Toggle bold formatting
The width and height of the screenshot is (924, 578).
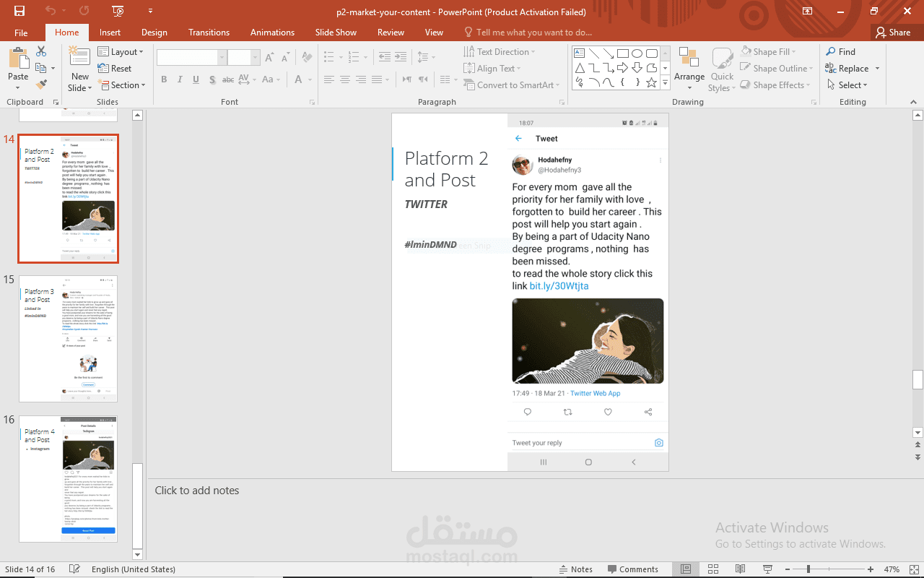tap(164, 79)
